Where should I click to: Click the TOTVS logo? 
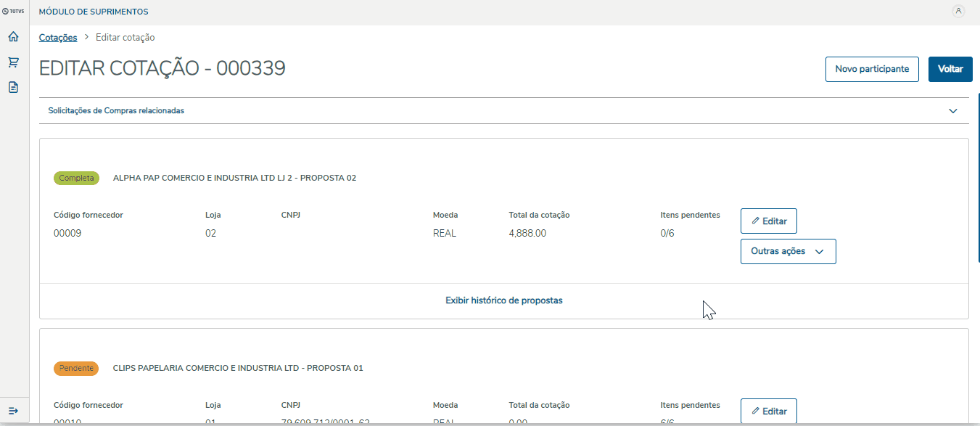pyautogui.click(x=14, y=12)
